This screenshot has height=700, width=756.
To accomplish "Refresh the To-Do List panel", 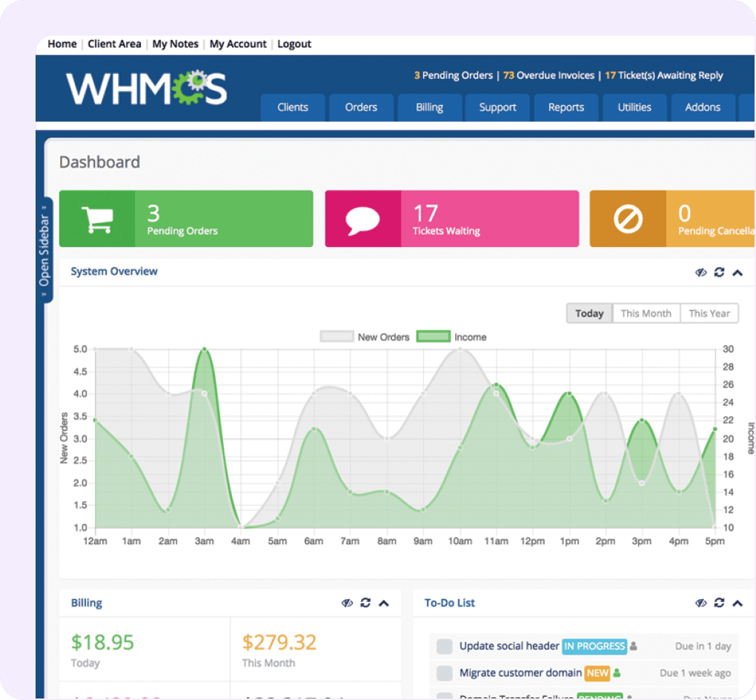I will point(719,603).
